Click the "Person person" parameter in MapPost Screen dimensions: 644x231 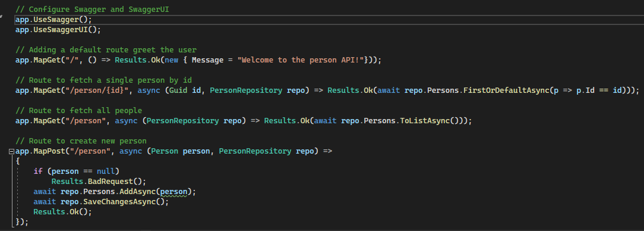click(181, 152)
